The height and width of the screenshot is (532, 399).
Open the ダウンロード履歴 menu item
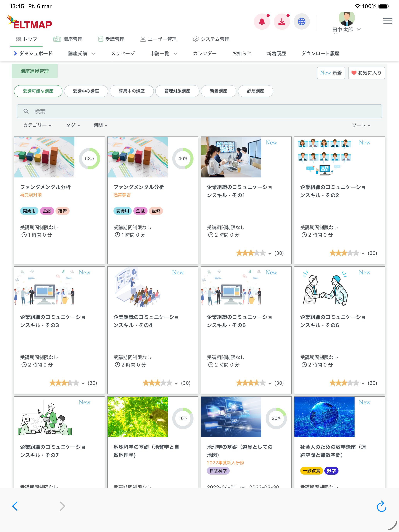pyautogui.click(x=320, y=53)
